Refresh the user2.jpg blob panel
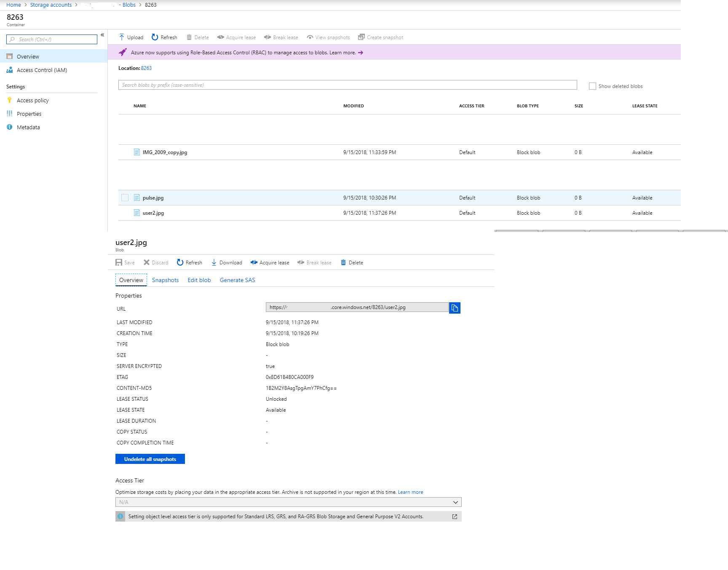Screen dimensions: 728x570 [190, 262]
